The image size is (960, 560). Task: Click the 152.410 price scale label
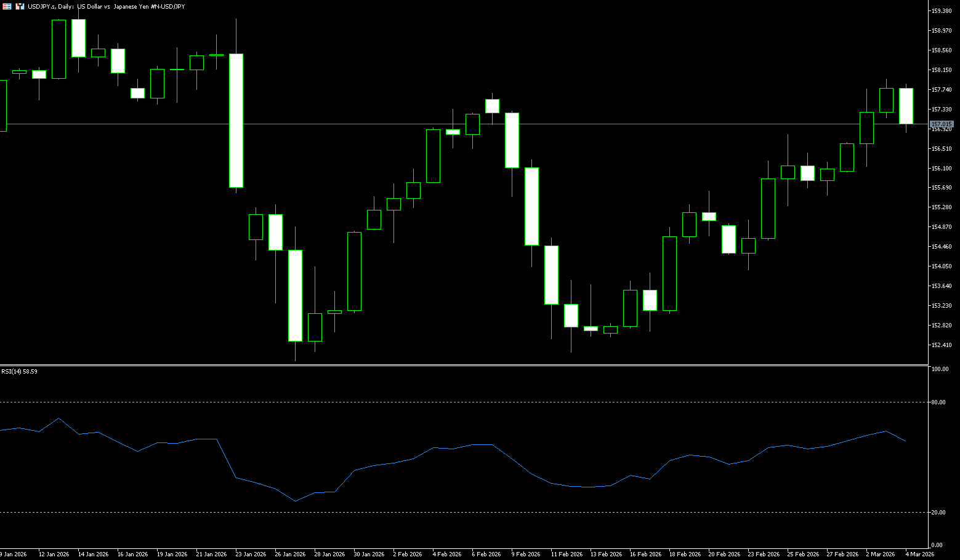942,345
